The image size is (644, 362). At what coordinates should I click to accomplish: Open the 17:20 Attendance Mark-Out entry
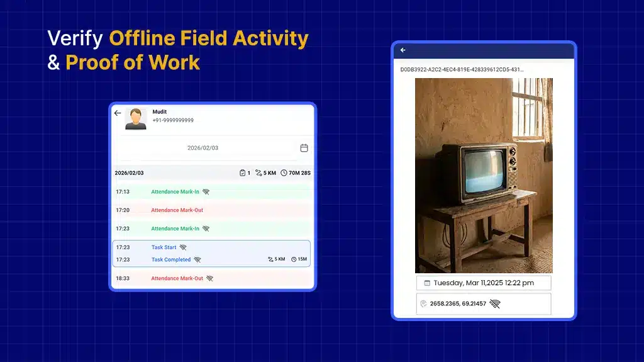(212, 210)
